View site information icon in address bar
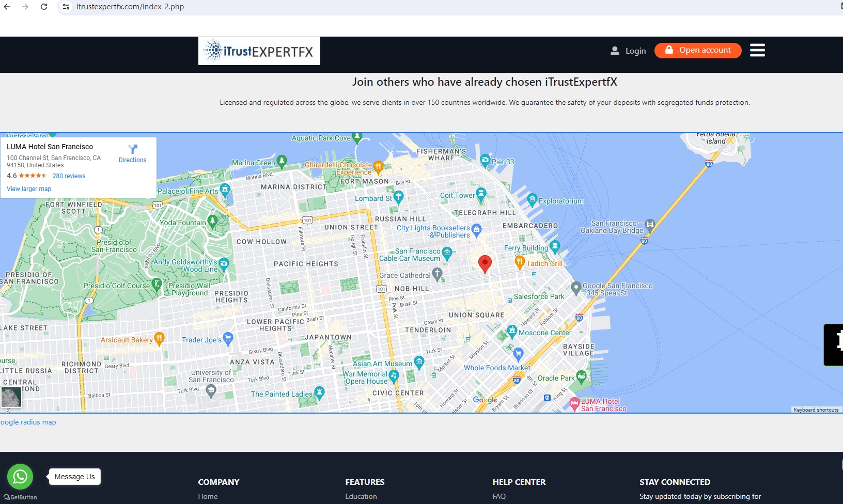The width and height of the screenshot is (843, 504). pos(66,7)
